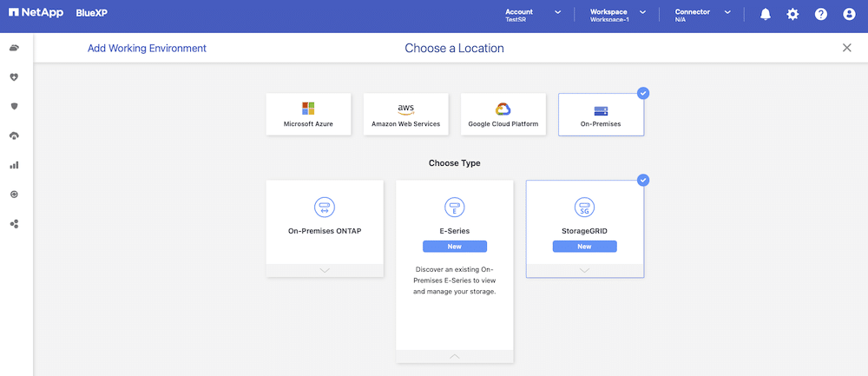Click the Microsoft Azure logo icon
The width and height of the screenshot is (868, 376).
coord(308,108)
